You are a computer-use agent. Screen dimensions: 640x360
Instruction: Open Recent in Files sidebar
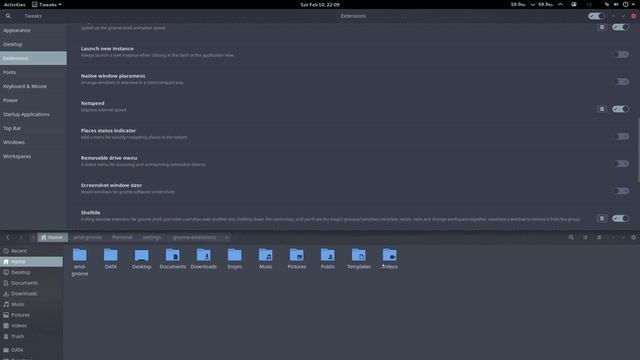tap(31, 251)
